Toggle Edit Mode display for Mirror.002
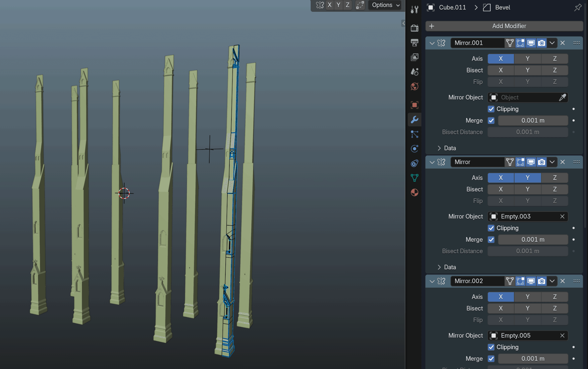Image resolution: width=588 pixels, height=369 pixels. click(520, 281)
